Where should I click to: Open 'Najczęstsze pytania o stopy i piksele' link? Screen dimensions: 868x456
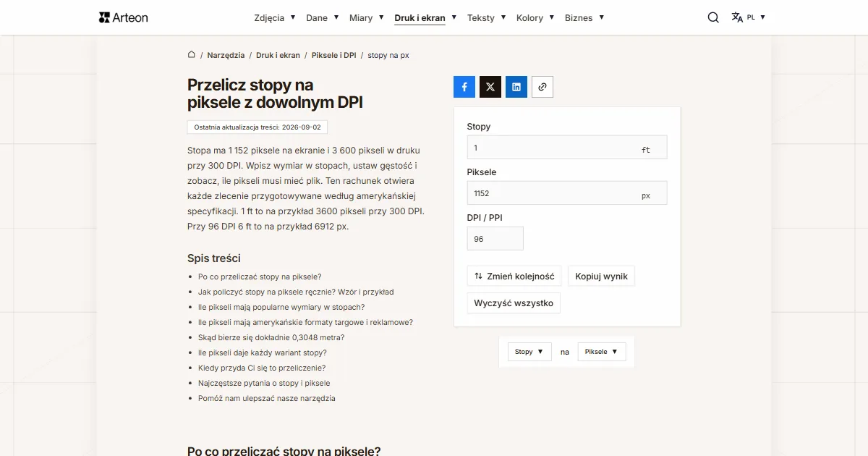pos(264,383)
